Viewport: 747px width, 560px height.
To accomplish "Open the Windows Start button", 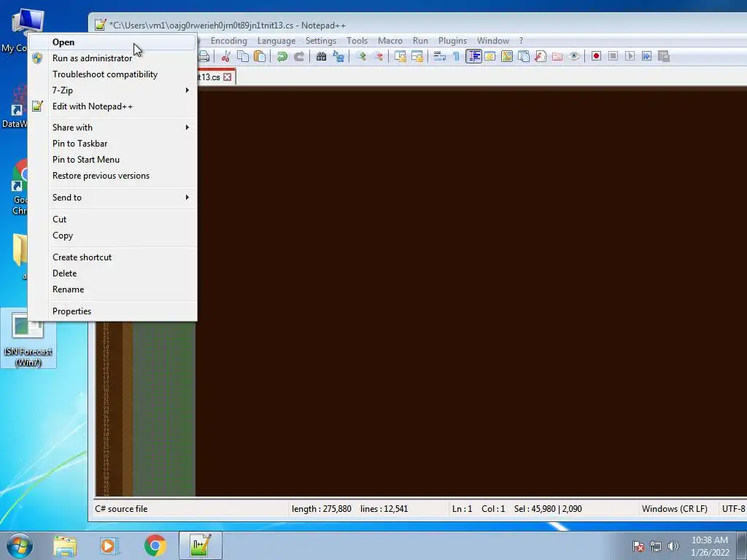I will click(20, 545).
